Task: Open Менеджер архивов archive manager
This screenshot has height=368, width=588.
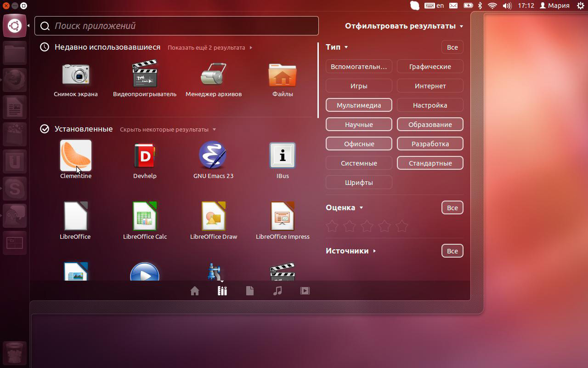Action: (x=214, y=79)
